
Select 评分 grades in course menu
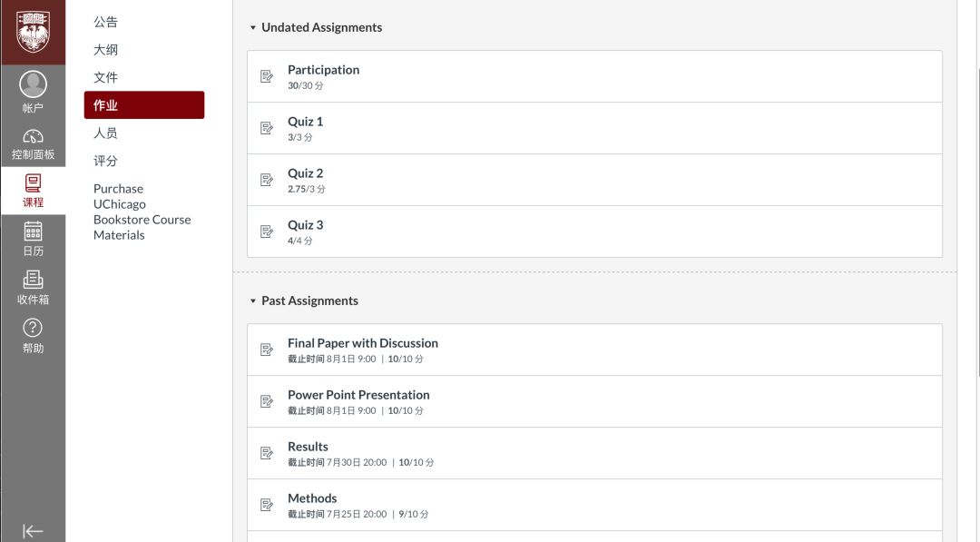(105, 161)
